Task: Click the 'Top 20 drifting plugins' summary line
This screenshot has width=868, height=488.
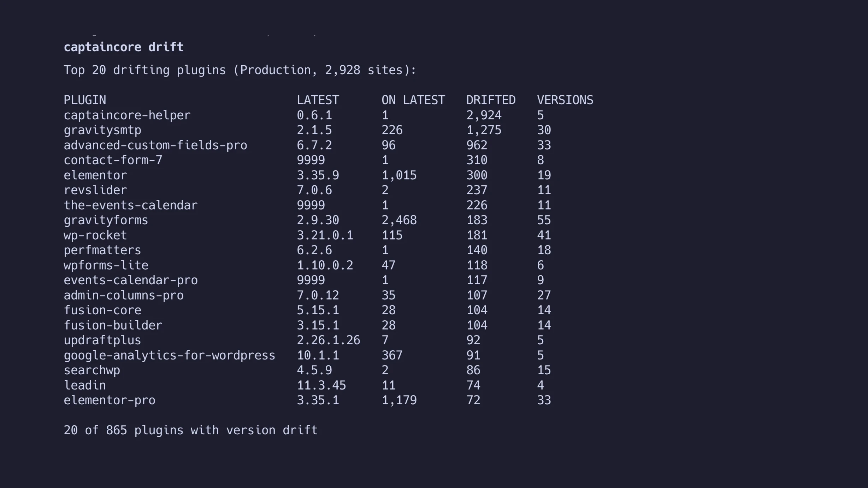Action: coord(240,70)
